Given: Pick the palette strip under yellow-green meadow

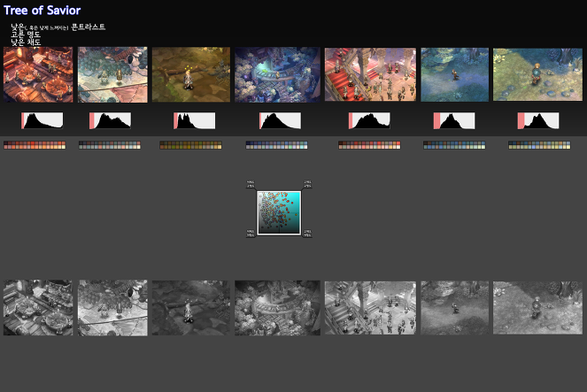Looking at the screenshot, I should coord(539,145).
